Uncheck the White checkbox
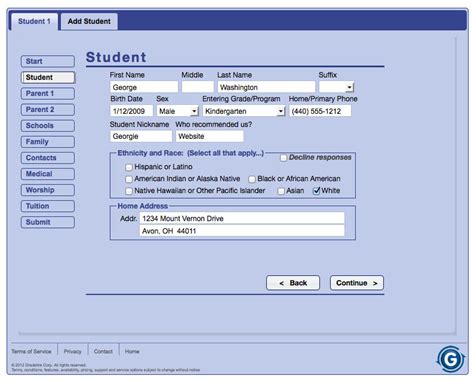 click(x=316, y=191)
